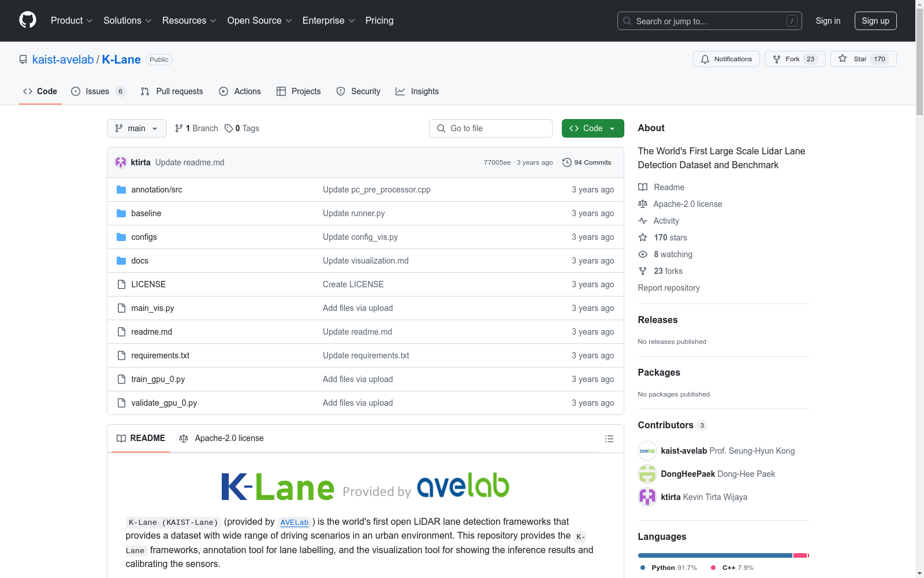Click the Activity pulse icon
Image resolution: width=924 pixels, height=578 pixels.
[643, 221]
